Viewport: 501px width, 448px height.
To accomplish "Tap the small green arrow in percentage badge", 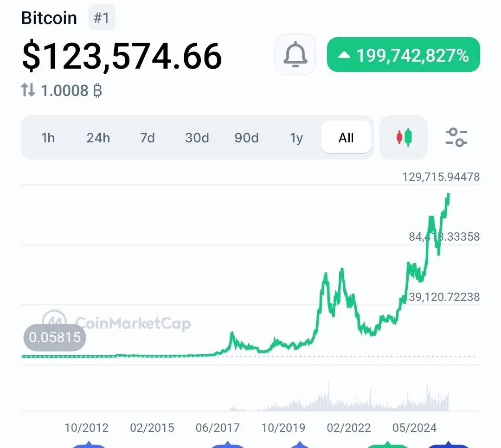I will click(x=344, y=55).
